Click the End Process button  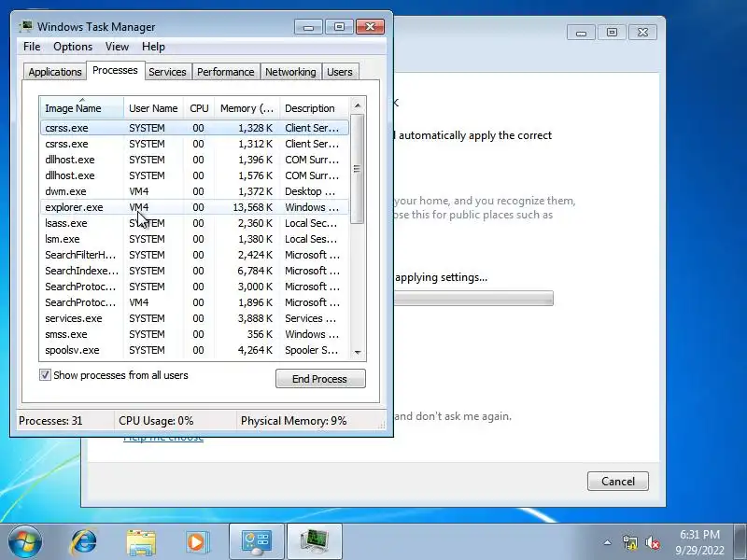320,379
